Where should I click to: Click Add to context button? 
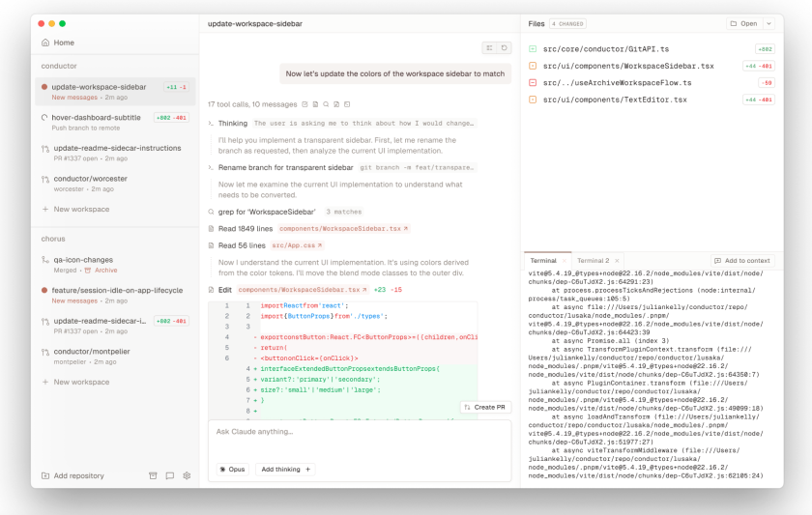click(742, 261)
